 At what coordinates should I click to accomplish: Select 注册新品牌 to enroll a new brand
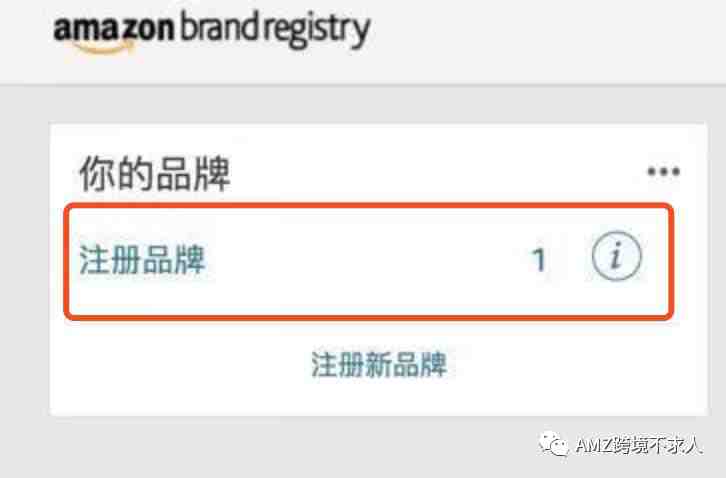click(x=379, y=364)
